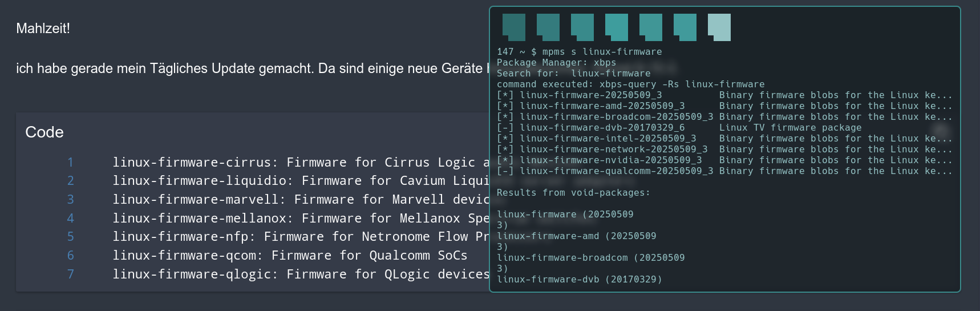This screenshot has width=980, height=311.
Task: Click the linux-firmware-nvidia-20250509_3 result row
Action: click(610, 160)
